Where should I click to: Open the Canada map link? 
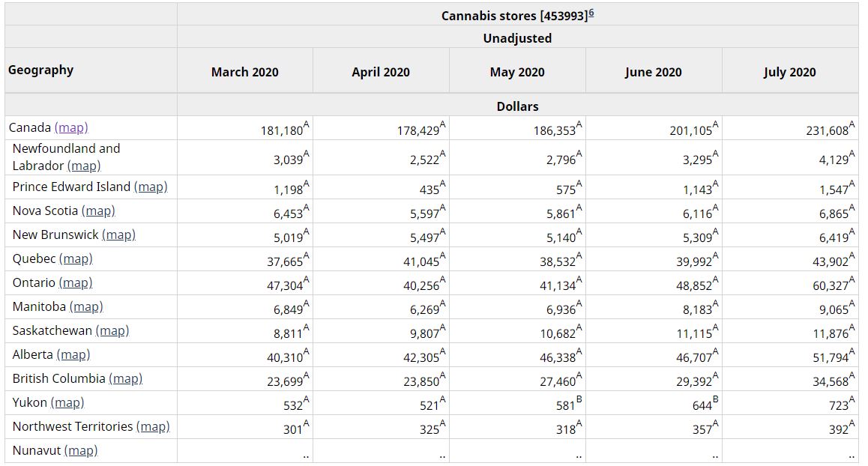point(71,128)
